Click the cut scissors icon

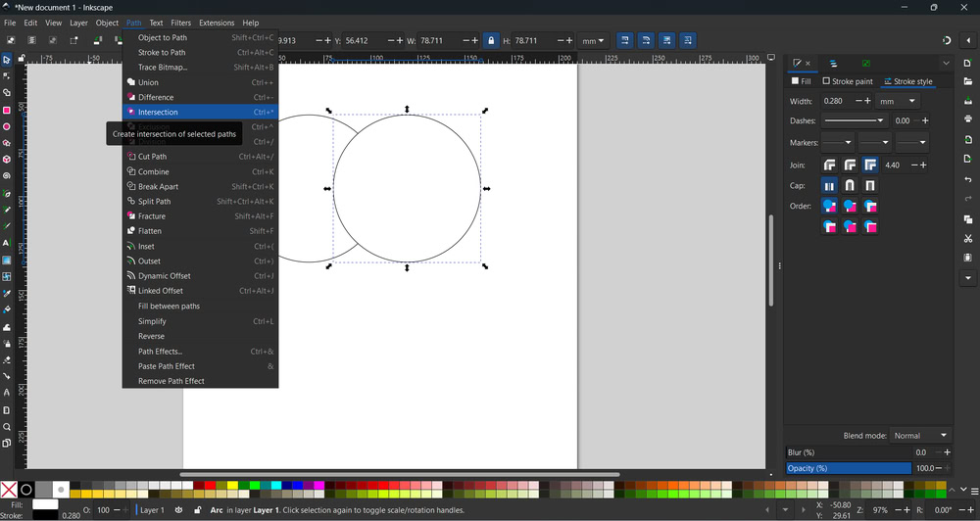968,239
